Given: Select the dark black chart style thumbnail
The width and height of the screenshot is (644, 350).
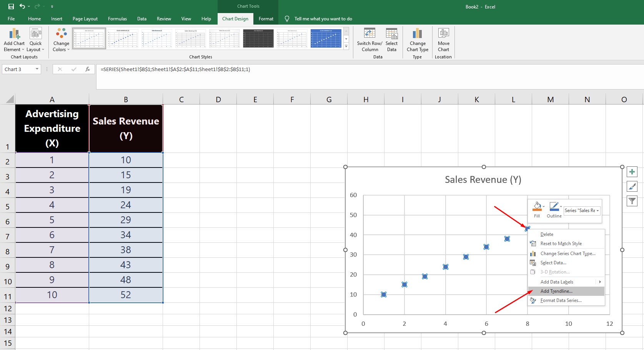Looking at the screenshot, I should coord(258,38).
